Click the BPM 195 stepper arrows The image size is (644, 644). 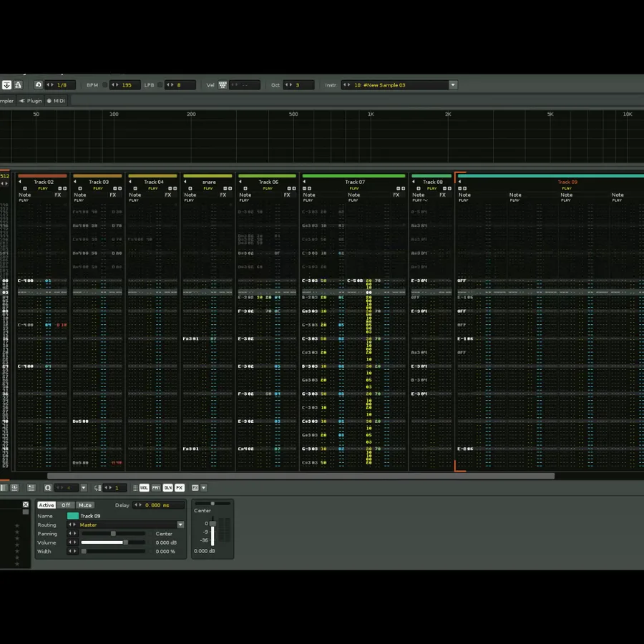click(x=115, y=85)
